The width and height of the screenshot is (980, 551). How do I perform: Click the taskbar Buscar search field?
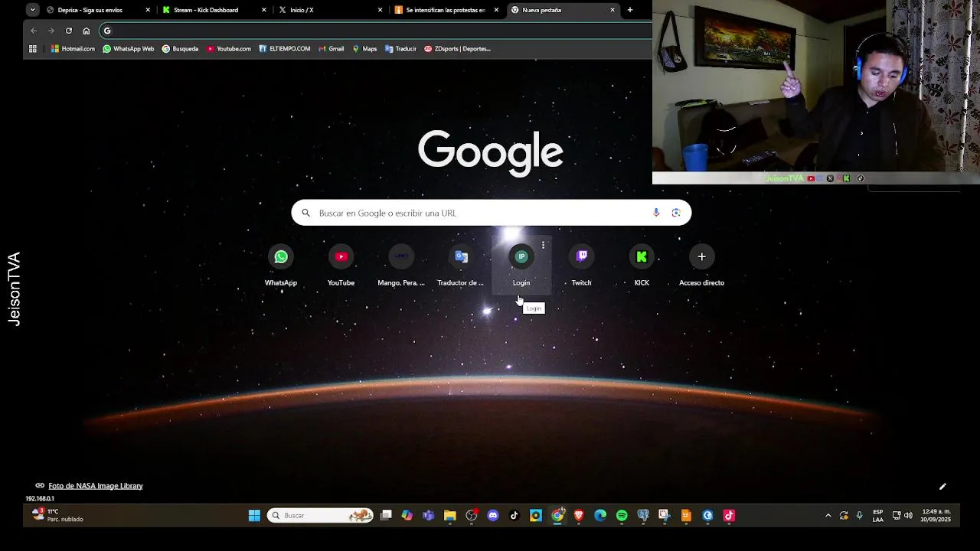tap(320, 516)
